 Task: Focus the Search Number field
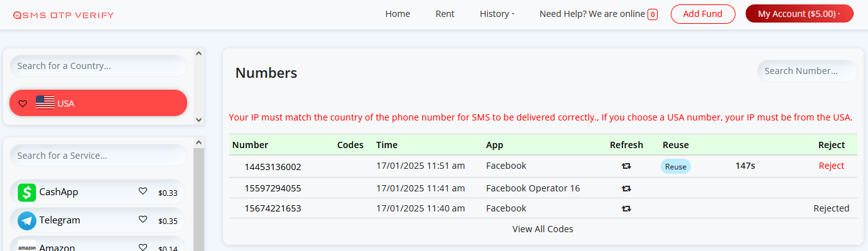click(x=807, y=71)
